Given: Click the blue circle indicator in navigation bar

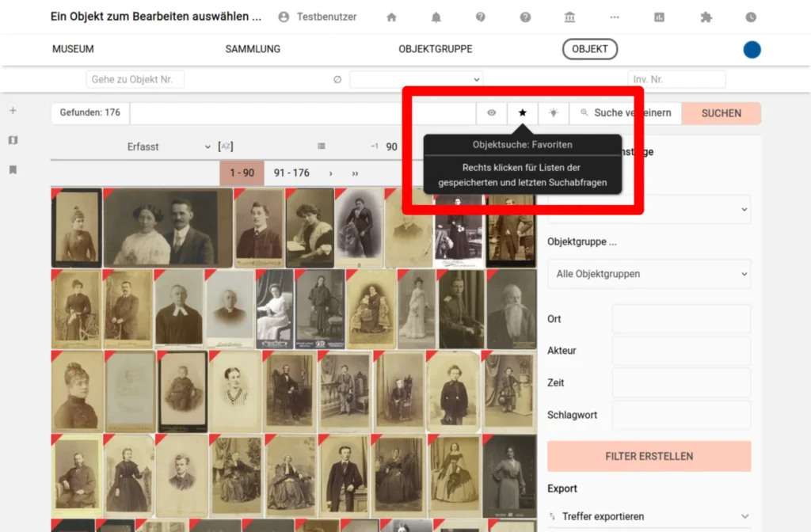Looking at the screenshot, I should pyautogui.click(x=752, y=50).
